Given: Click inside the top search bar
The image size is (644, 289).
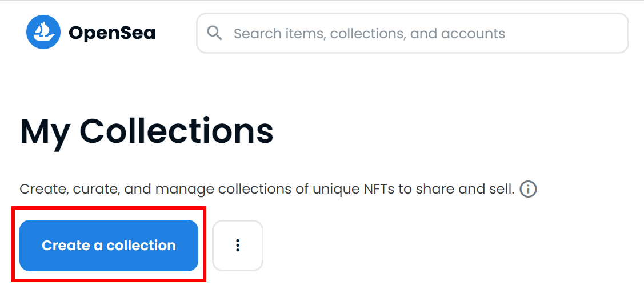Looking at the screenshot, I should point(413,33).
